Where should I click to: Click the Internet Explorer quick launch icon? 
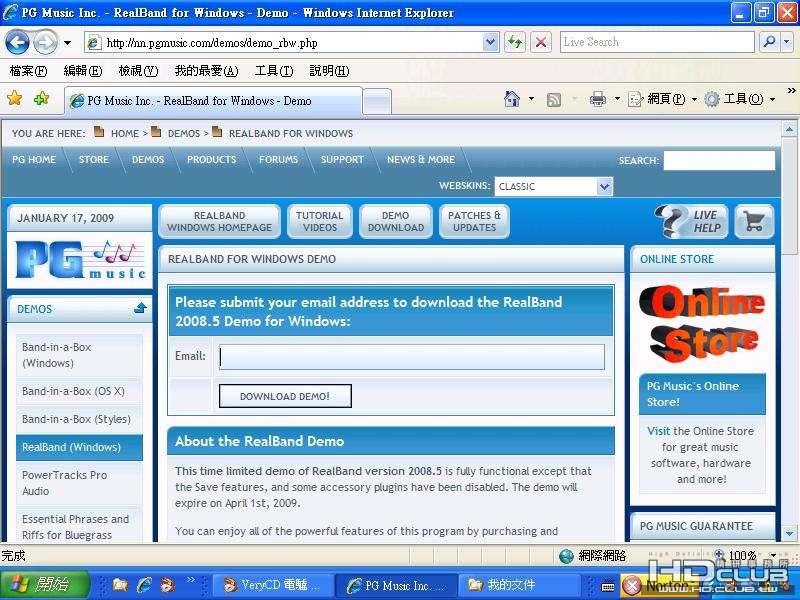144,585
